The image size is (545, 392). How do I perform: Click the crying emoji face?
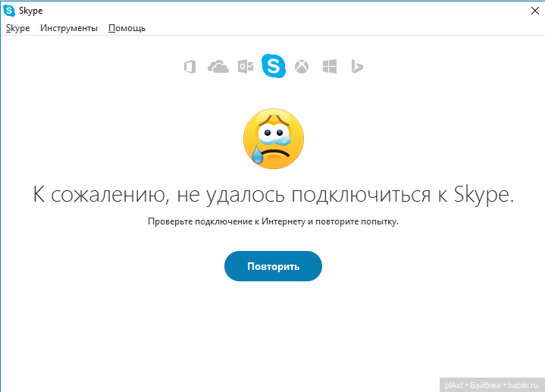point(273,138)
